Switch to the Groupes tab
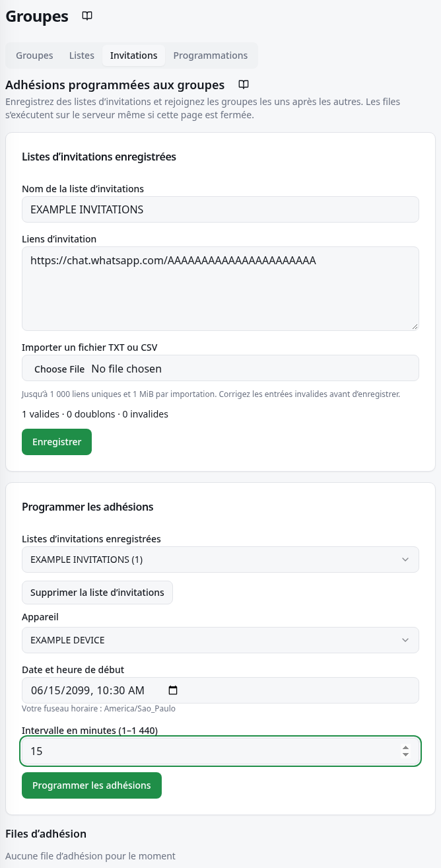The image size is (441, 868). pos(34,55)
